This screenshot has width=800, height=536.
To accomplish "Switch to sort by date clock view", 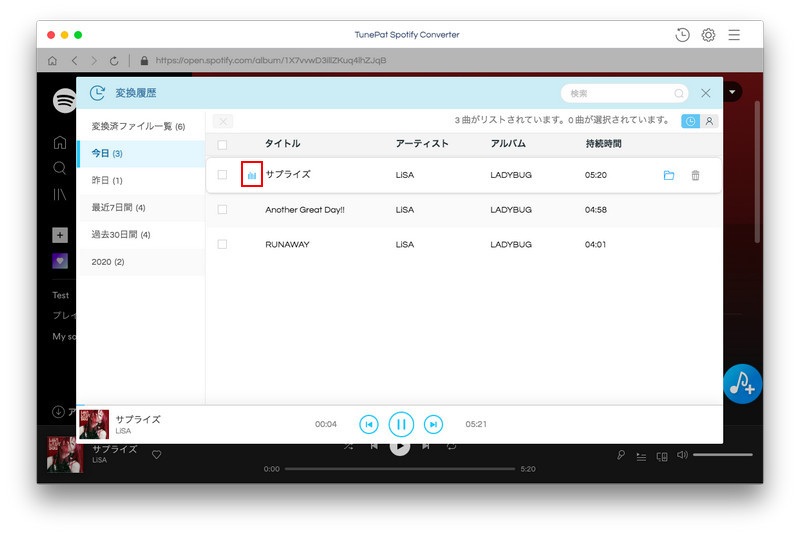I will point(690,121).
